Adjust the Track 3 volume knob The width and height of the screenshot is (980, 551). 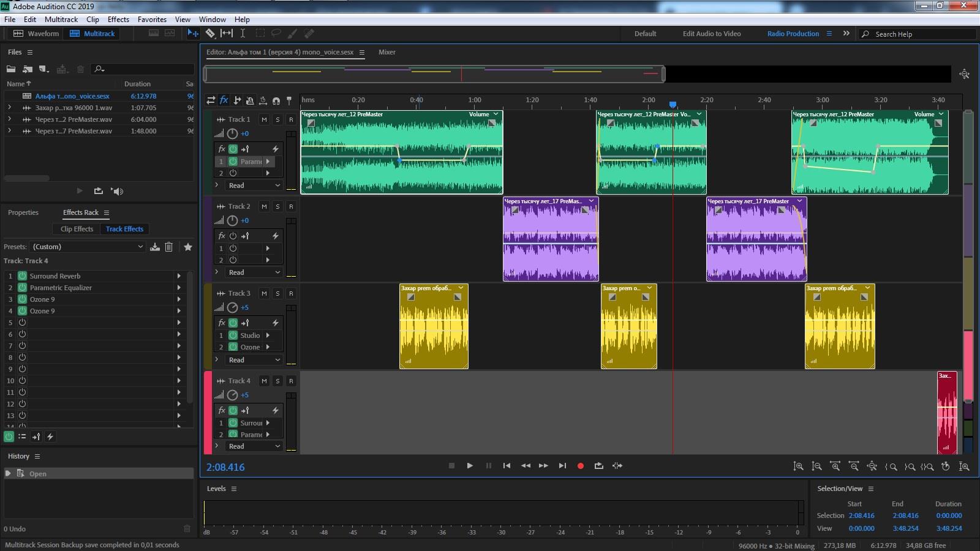coord(233,308)
